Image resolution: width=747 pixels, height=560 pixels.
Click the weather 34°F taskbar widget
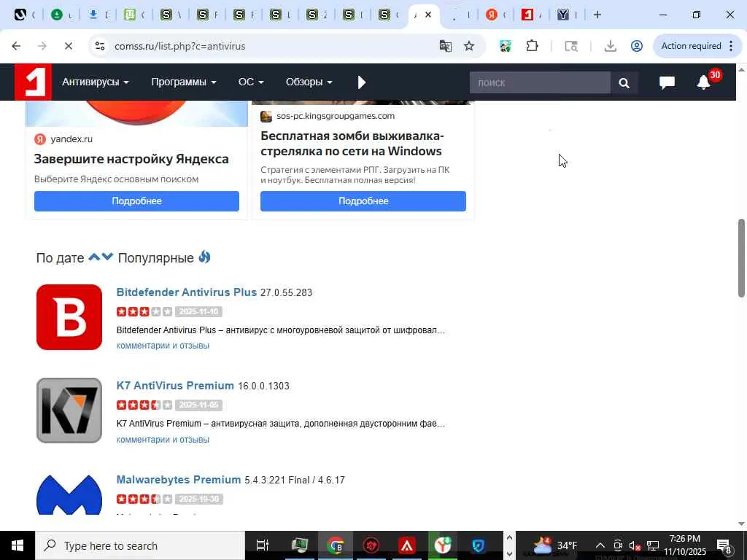(x=554, y=545)
